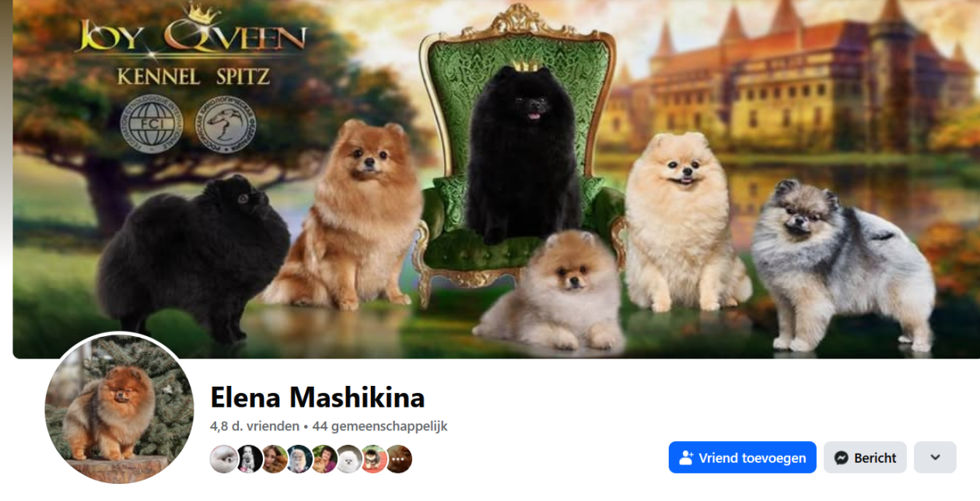This screenshot has height=501, width=980.
Task: Open the first friend avatar with white fluffy dog
Action: pyautogui.click(x=224, y=459)
